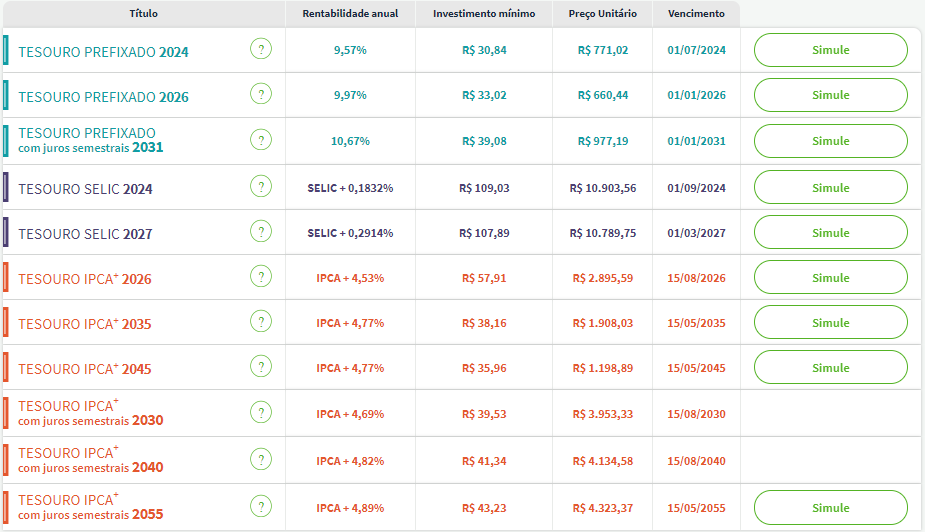Click Simule for Tesouro IPCA+ 2035
925x532 pixels.
click(831, 323)
